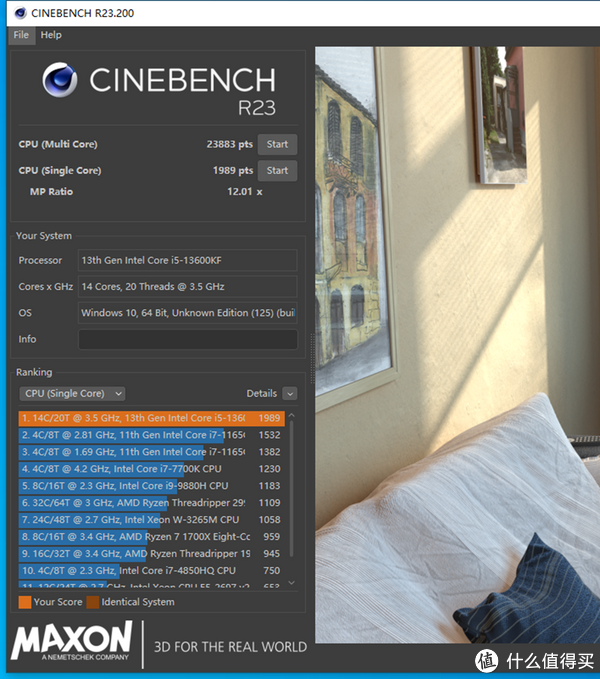This screenshot has width=600, height=679.
Task: Start the CPU Single Core test
Action: tap(277, 171)
